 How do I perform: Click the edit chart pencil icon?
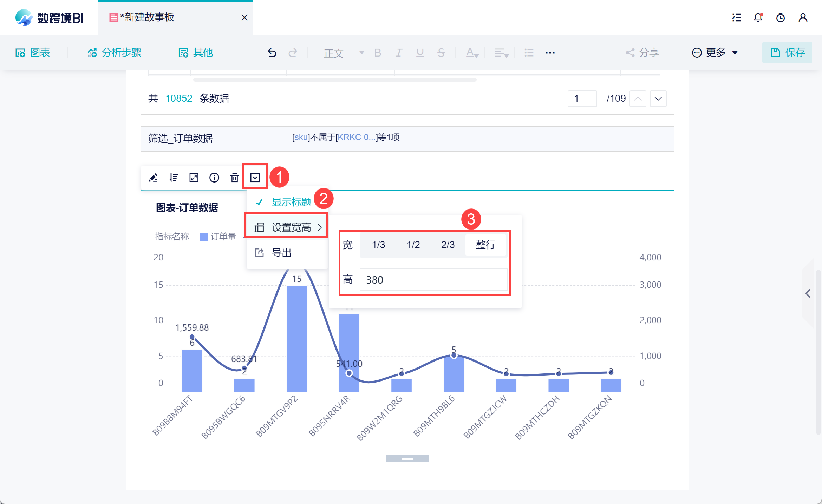click(x=153, y=178)
